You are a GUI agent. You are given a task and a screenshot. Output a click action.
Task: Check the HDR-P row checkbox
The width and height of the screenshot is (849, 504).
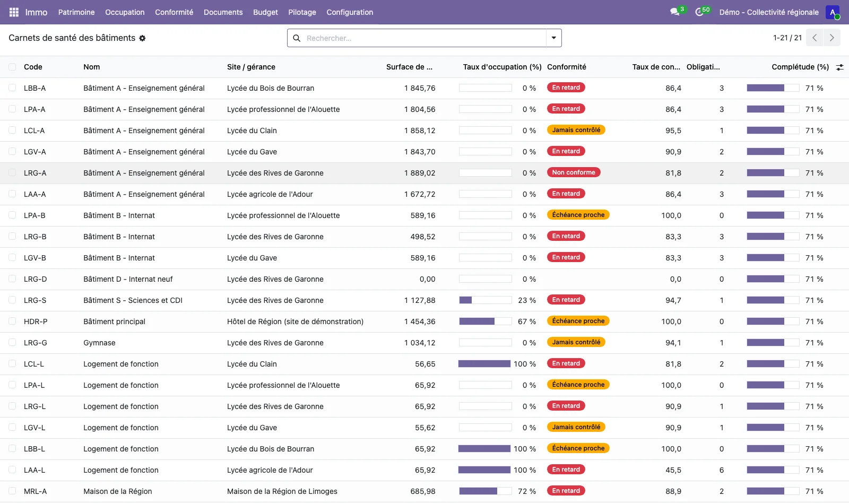12,321
